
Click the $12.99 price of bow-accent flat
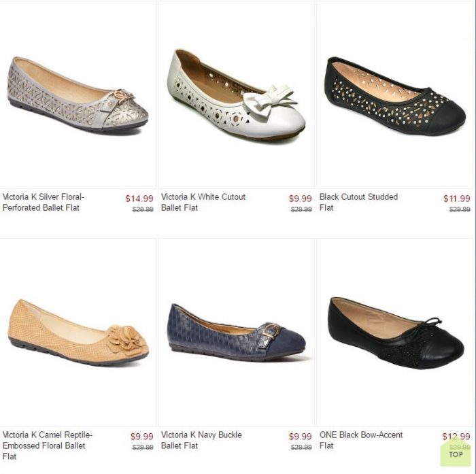456,437
